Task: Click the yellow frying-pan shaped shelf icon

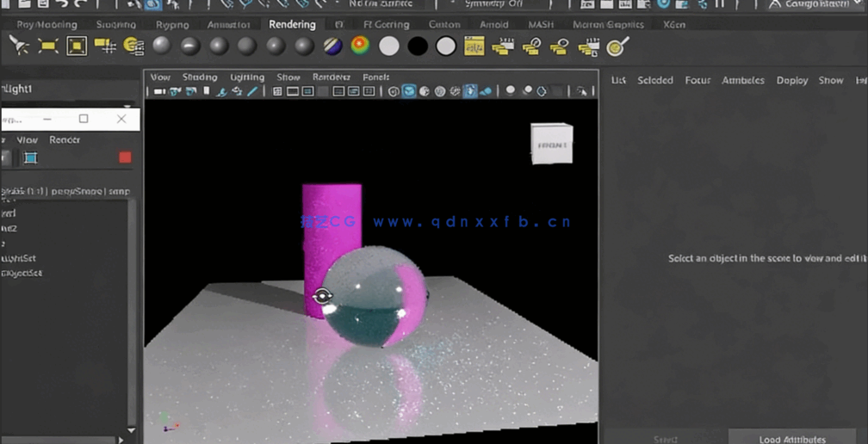Action: (618, 46)
